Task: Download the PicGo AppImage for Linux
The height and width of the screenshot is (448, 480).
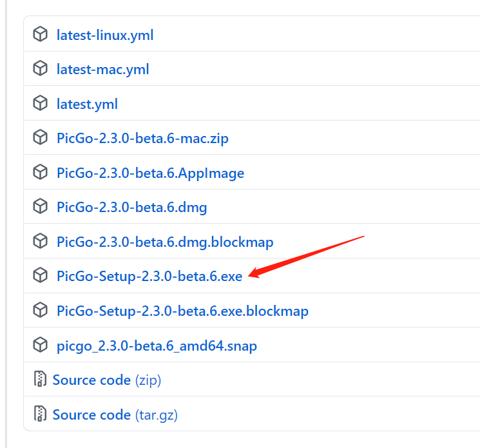Action: (150, 173)
